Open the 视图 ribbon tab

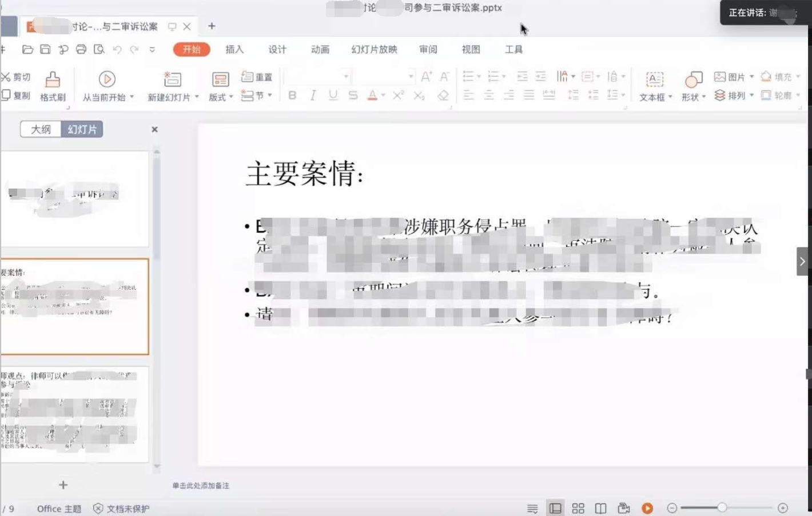pyautogui.click(x=471, y=50)
